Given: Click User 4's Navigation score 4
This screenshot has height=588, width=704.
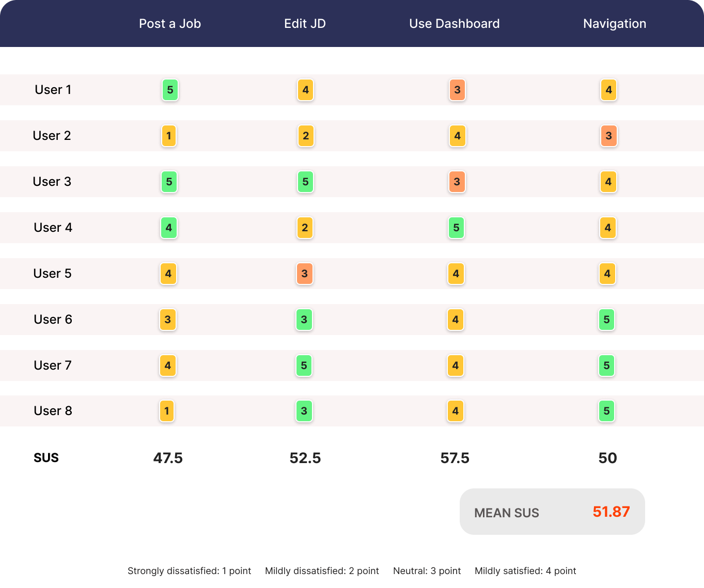Looking at the screenshot, I should pos(608,228).
